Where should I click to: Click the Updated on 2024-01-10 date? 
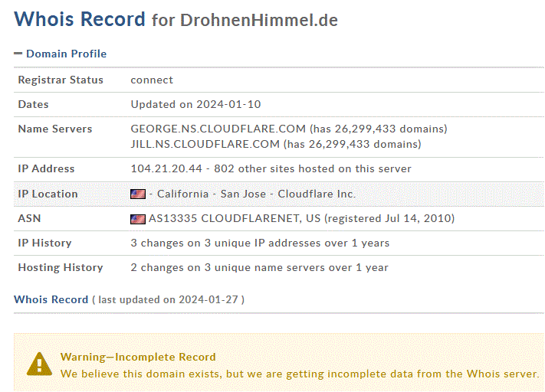195,105
